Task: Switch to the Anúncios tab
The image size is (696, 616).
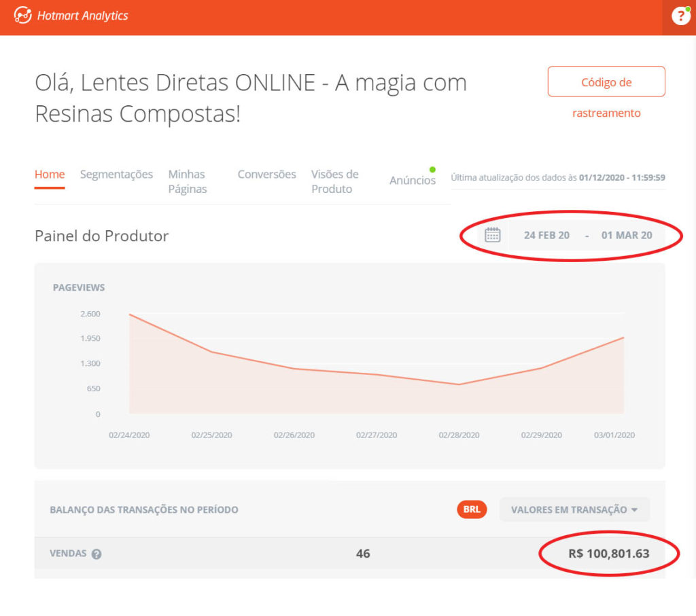Action: click(x=413, y=180)
